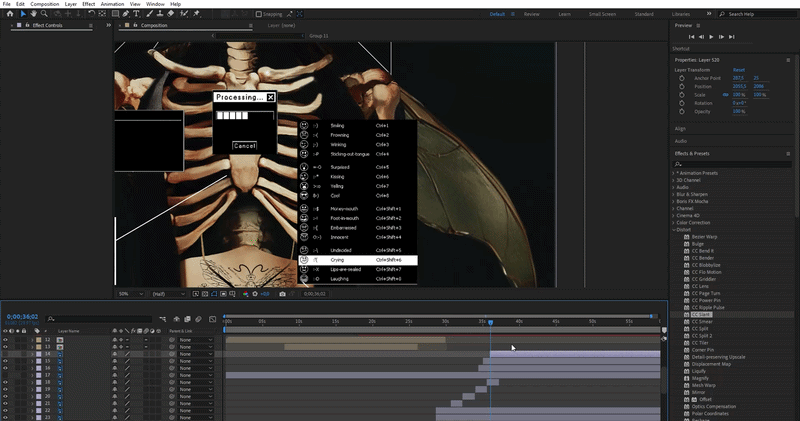Screen dimensions: 800x421
Task: Expand the Animation Presets category
Action: pyautogui.click(x=673, y=173)
